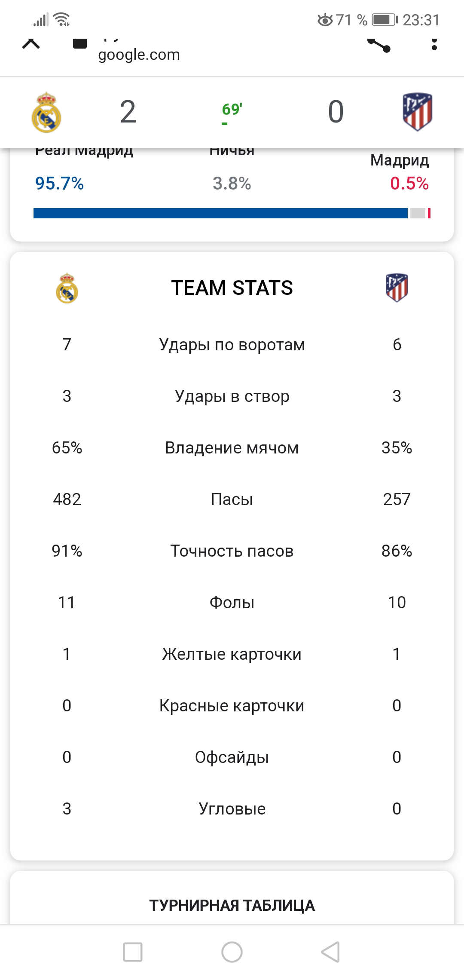Open the three-dot overflow menu
The image size is (464, 980).
[434, 44]
